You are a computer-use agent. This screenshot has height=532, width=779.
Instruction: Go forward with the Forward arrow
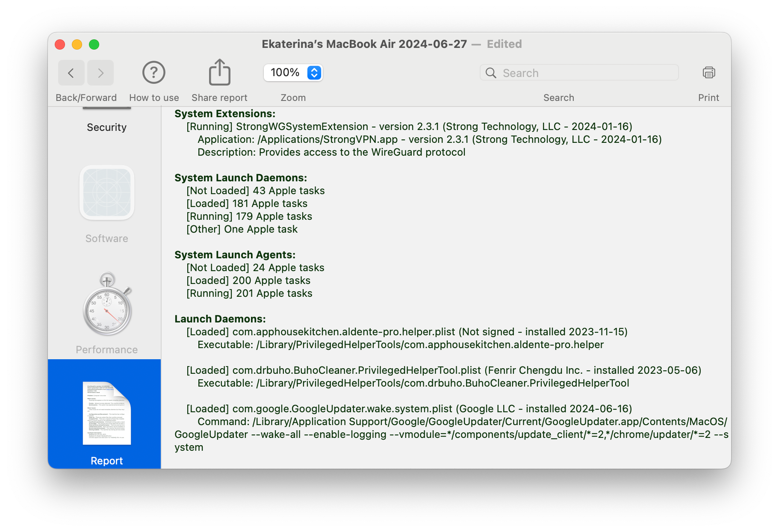(x=100, y=73)
